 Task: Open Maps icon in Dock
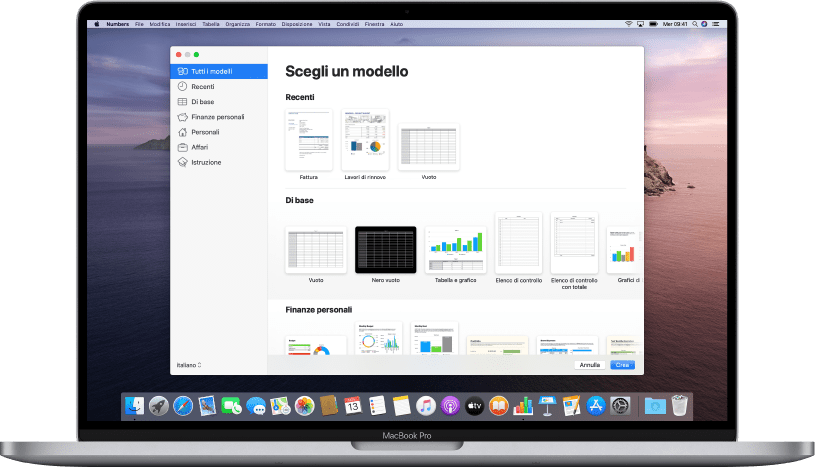tap(280, 405)
